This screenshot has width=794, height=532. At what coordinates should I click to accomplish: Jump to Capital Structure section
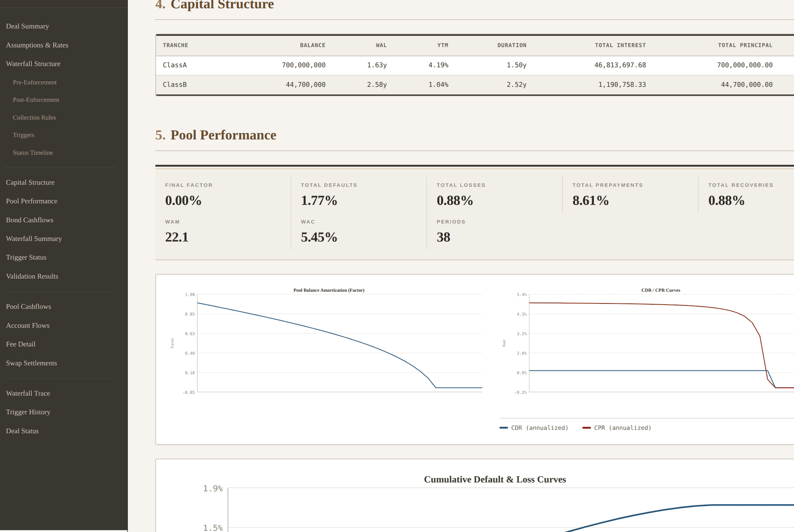[x=30, y=182]
